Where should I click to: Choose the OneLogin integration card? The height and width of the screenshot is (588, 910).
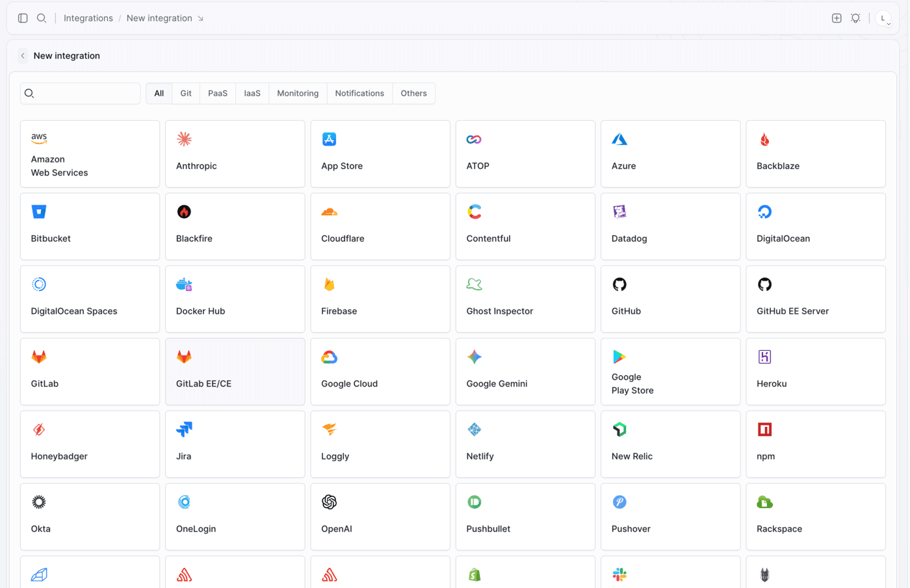[235, 517]
